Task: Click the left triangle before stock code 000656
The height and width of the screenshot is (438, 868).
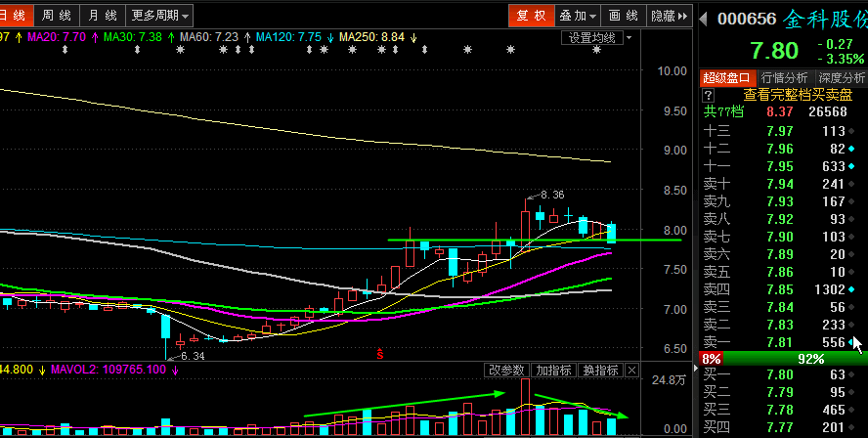Action: click(703, 20)
